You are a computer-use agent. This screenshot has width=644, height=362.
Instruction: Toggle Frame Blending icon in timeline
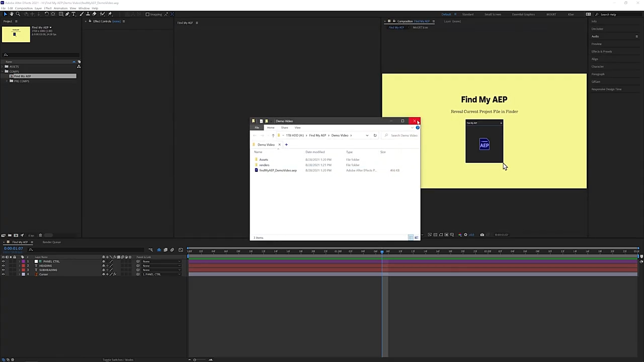(x=166, y=250)
